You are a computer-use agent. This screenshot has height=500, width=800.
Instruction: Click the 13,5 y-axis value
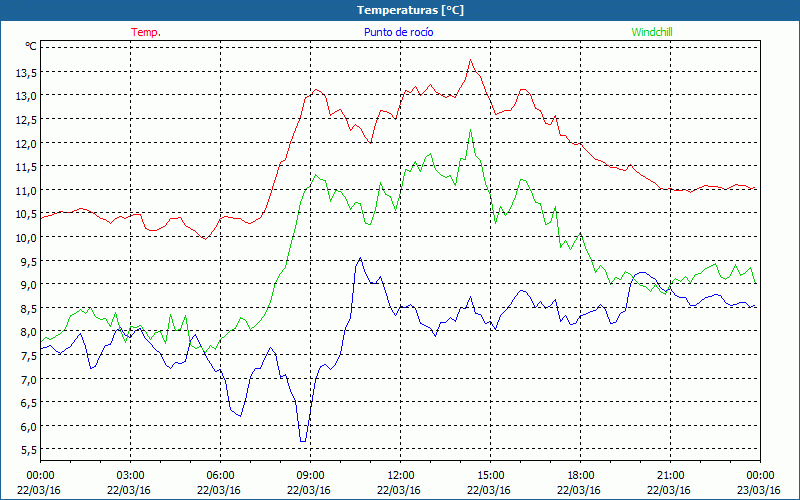click(26, 73)
